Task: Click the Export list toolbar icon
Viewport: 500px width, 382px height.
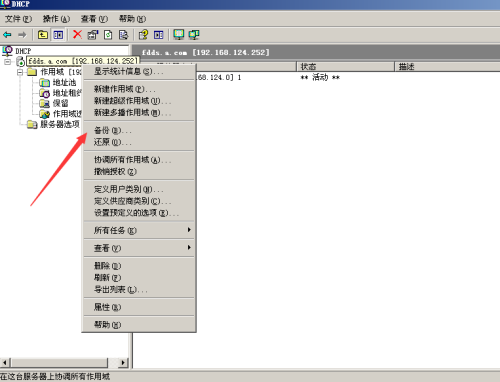Action: click(123, 35)
